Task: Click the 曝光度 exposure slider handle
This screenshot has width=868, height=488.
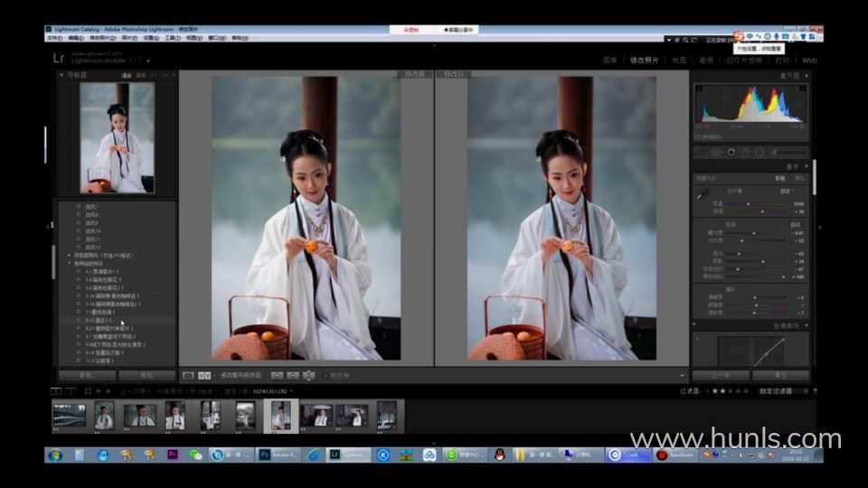Action: (x=754, y=233)
